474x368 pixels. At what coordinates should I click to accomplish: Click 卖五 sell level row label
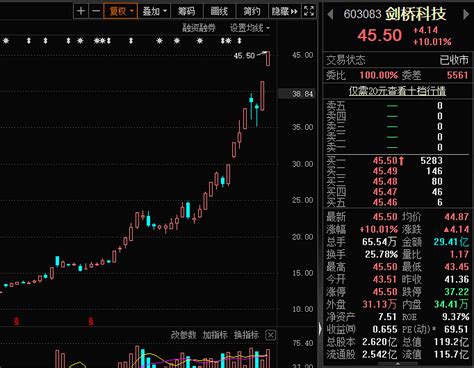pyautogui.click(x=336, y=106)
